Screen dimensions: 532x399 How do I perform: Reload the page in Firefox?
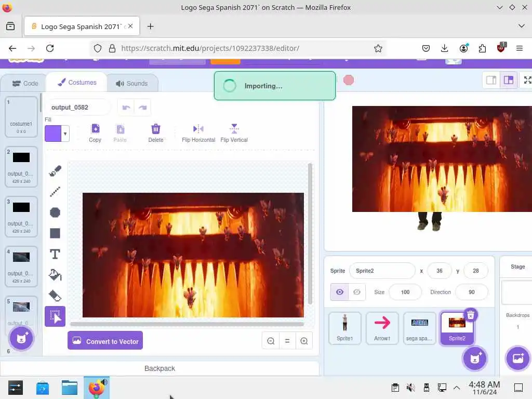point(50,48)
